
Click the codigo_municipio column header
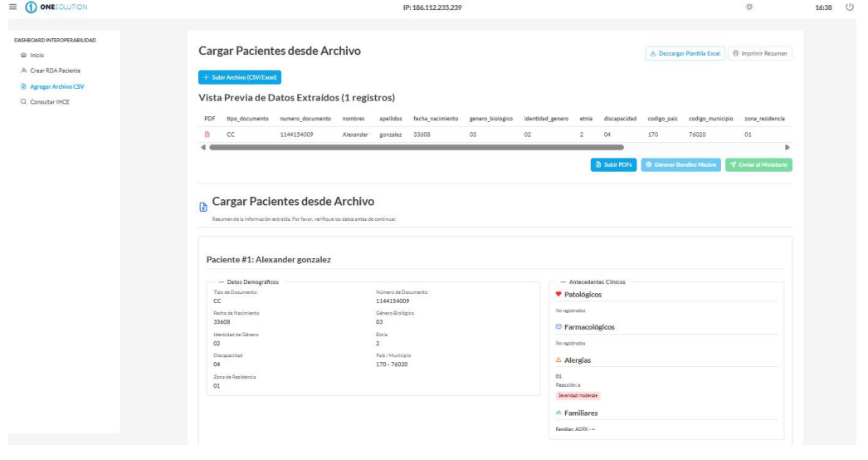click(711, 119)
